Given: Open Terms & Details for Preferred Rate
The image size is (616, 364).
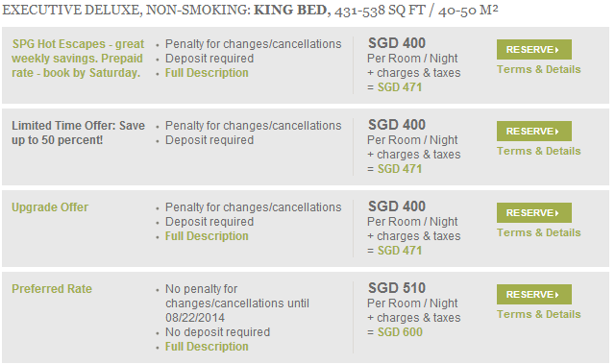Looking at the screenshot, I should point(538,314).
